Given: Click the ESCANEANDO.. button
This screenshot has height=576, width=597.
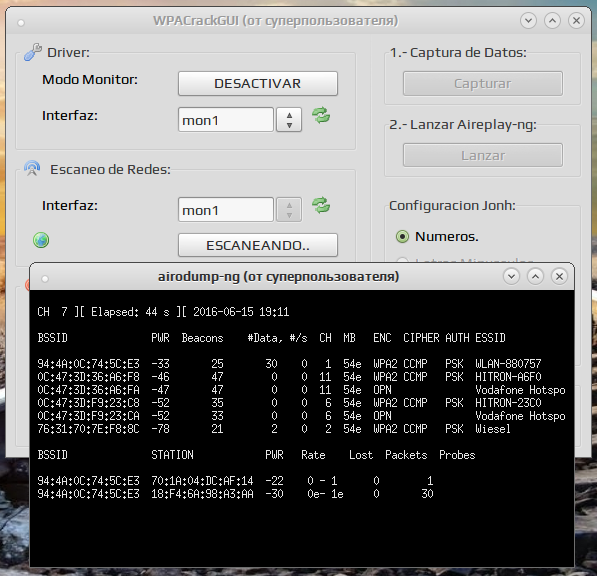Looking at the screenshot, I should click(x=258, y=245).
